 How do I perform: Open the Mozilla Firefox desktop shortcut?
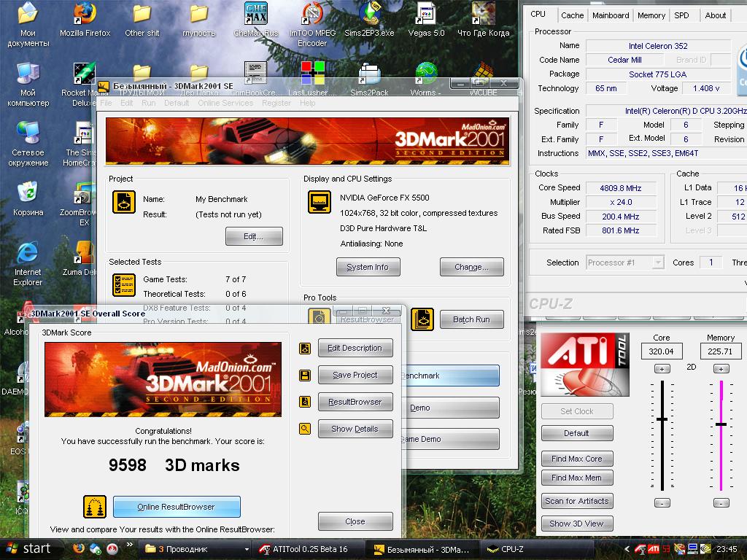click(85, 20)
